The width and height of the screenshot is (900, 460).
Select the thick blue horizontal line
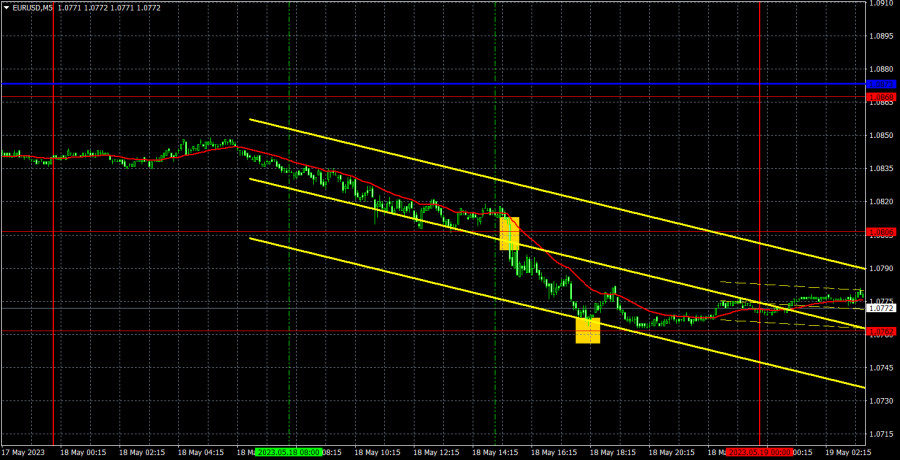400,84
